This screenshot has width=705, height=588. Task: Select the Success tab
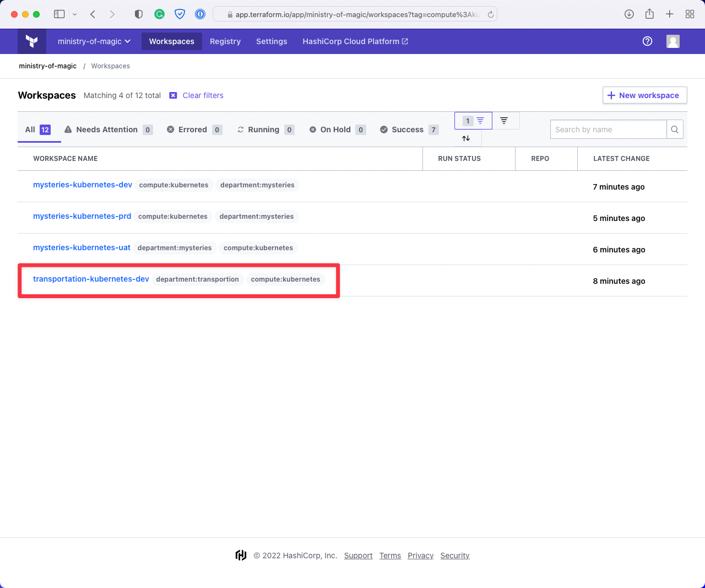(409, 130)
